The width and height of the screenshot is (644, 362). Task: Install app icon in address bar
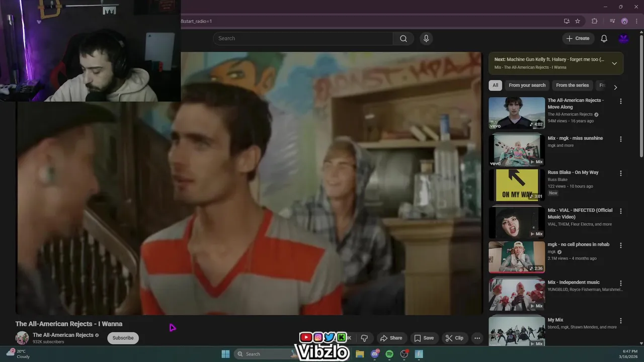coord(567,21)
